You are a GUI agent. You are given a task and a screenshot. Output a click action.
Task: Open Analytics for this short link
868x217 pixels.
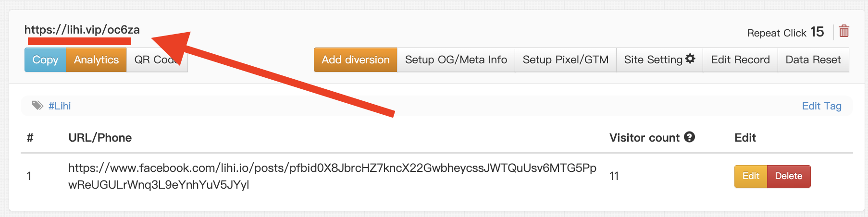(x=96, y=60)
